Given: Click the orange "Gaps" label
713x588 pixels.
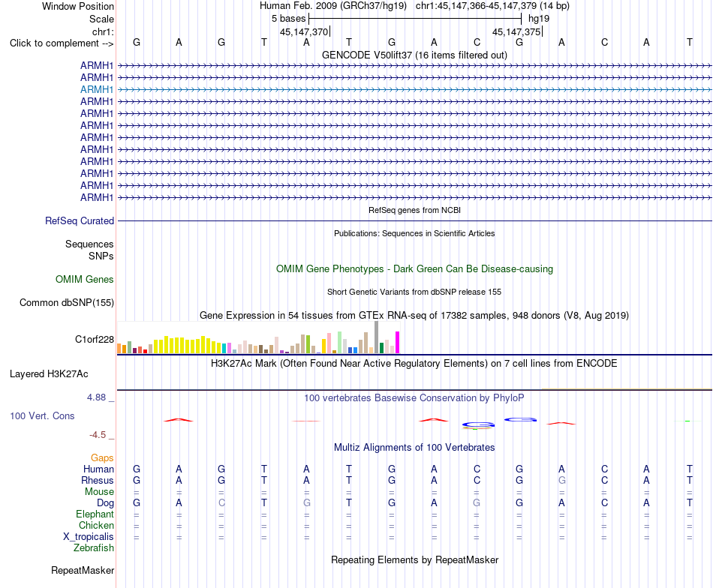Looking at the screenshot, I should pyautogui.click(x=102, y=458).
